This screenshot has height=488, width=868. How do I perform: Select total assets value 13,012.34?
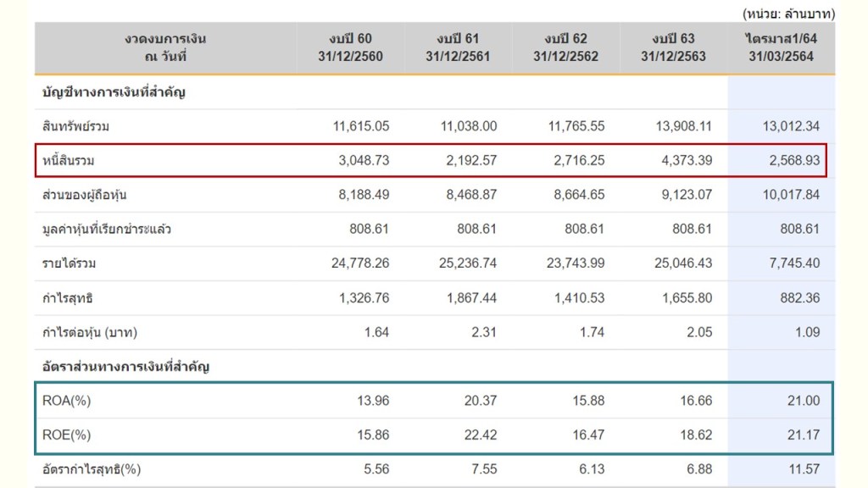(791, 126)
